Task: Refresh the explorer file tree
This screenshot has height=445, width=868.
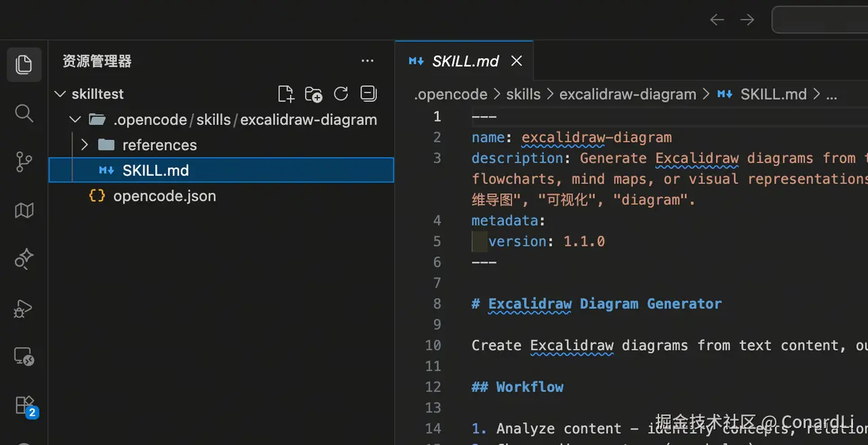Action: coord(341,94)
